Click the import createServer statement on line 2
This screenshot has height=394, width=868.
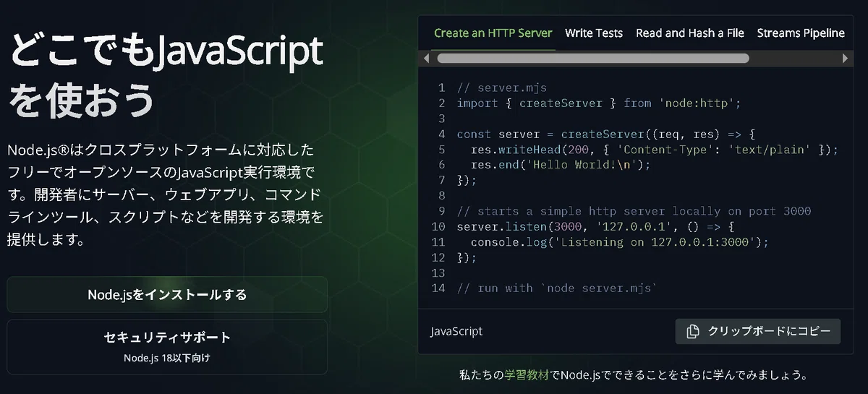point(600,103)
